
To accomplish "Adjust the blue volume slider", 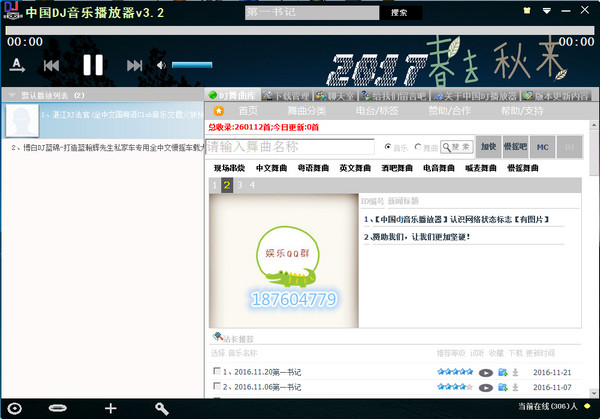I will [x=191, y=65].
